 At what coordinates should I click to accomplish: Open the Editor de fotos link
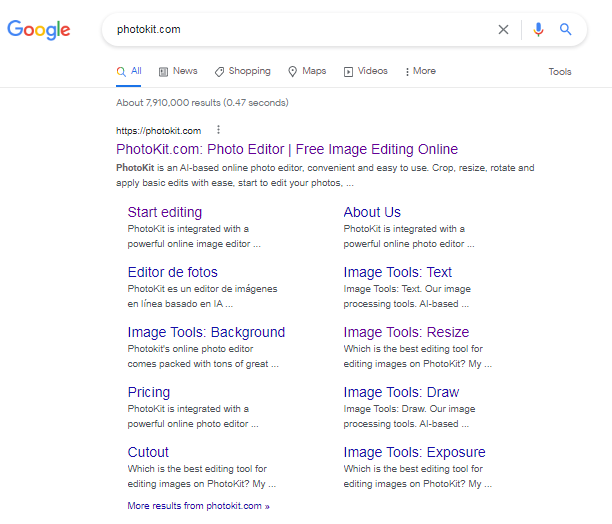(x=172, y=272)
